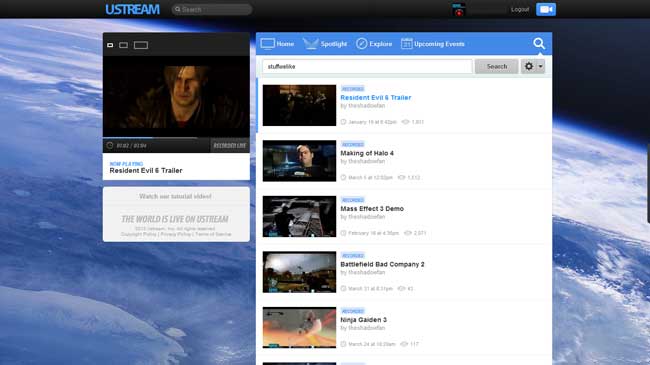Open the Battlefield Bad Company 2 thumbnail
The height and width of the screenshot is (365, 650).
(x=299, y=272)
